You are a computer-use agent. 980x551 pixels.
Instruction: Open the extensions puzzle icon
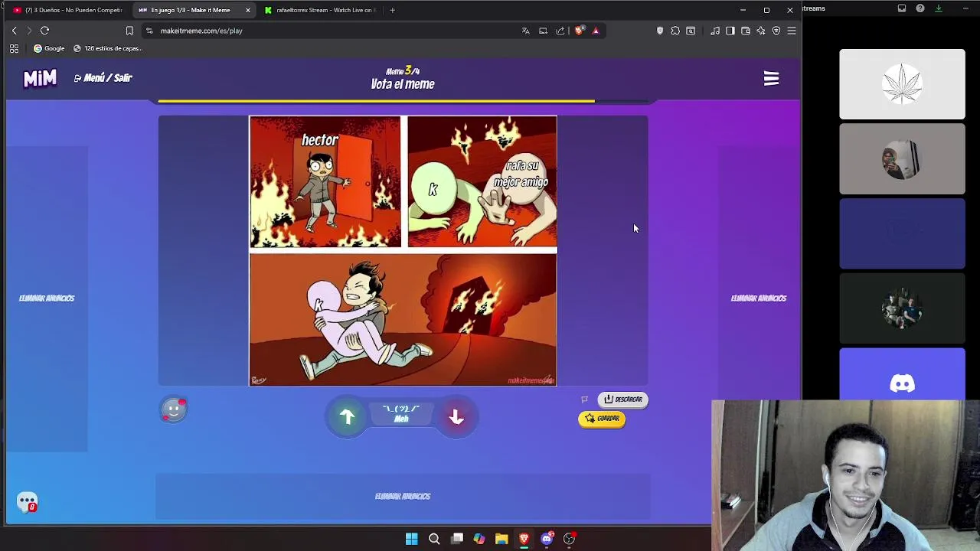675,31
